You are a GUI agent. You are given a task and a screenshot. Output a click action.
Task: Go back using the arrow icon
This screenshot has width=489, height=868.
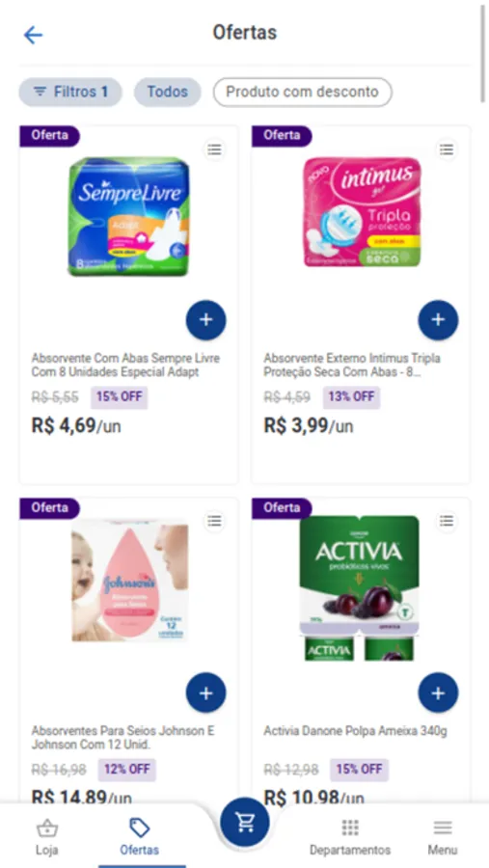tap(33, 36)
